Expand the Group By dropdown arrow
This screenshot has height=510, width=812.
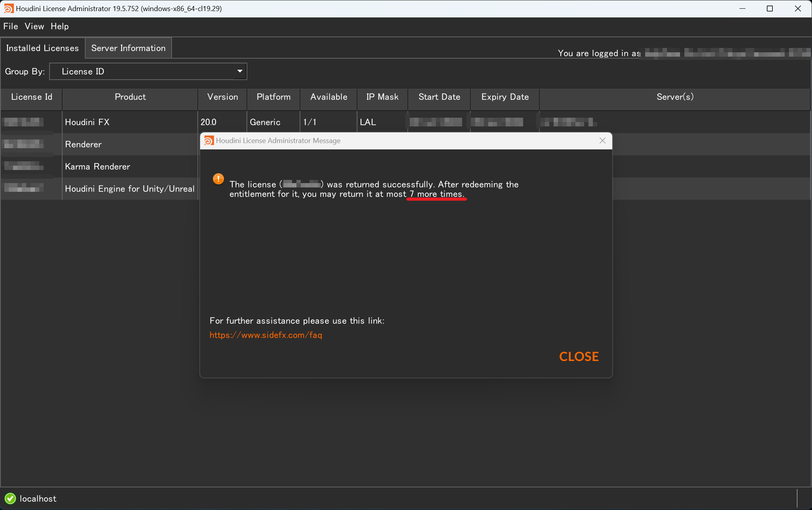coord(239,71)
